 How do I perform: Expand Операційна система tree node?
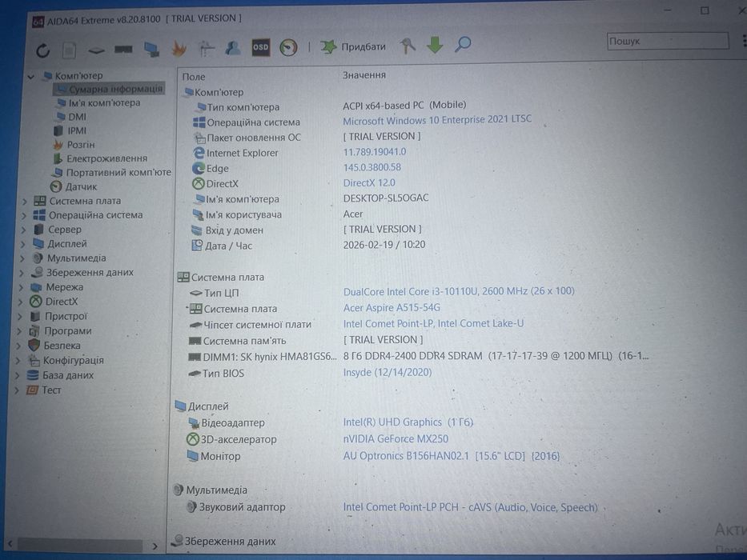pyautogui.click(x=24, y=216)
